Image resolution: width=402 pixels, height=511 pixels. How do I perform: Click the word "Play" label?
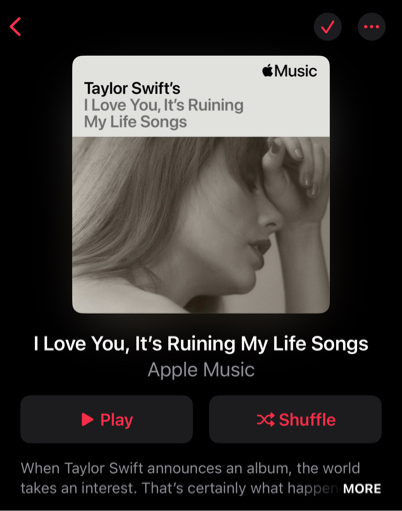(x=116, y=420)
